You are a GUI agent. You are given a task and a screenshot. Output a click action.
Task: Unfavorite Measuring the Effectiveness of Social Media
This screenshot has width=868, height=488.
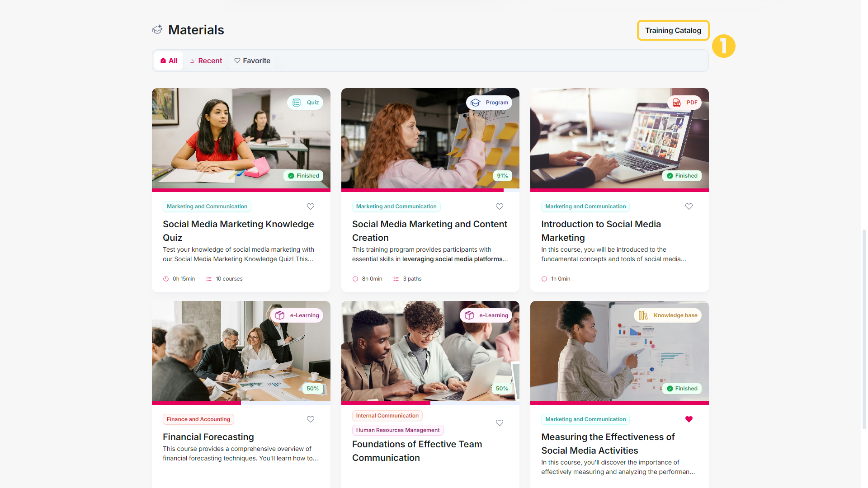(689, 419)
